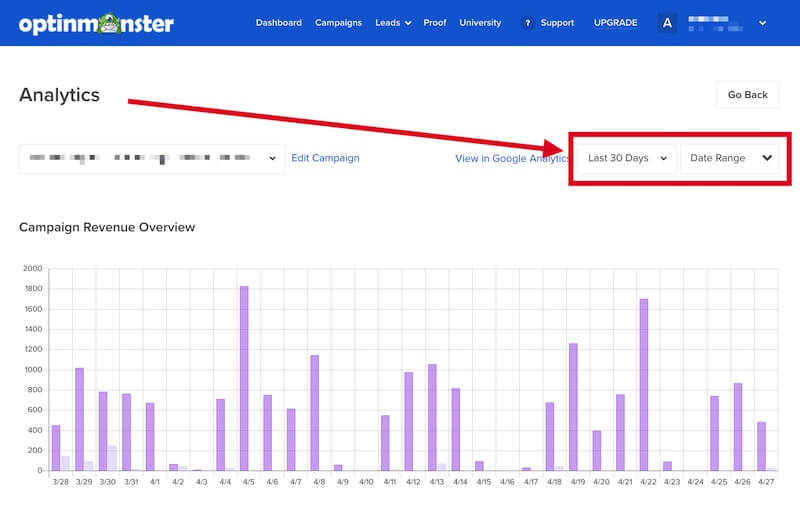This screenshot has height=508, width=800.
Task: Click the Go Back button
Action: 747,95
